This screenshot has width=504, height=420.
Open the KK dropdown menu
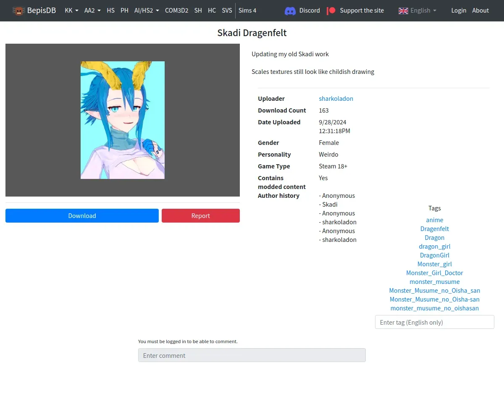(71, 10)
